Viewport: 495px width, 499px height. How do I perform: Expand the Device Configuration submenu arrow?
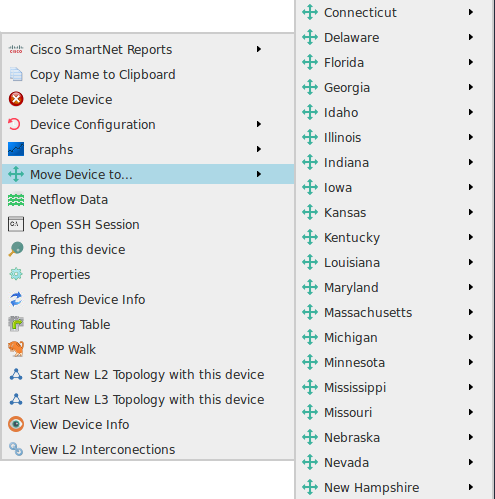[259, 124]
